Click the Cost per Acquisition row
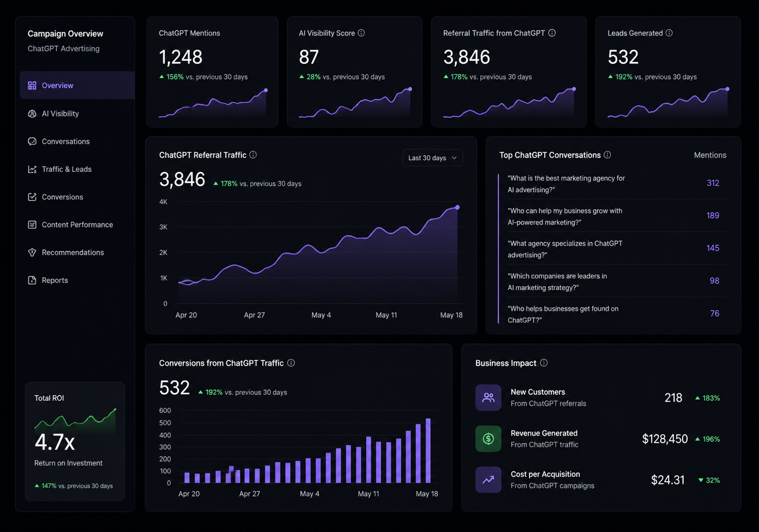Screen dimensions: 759x532 (x=600, y=480)
